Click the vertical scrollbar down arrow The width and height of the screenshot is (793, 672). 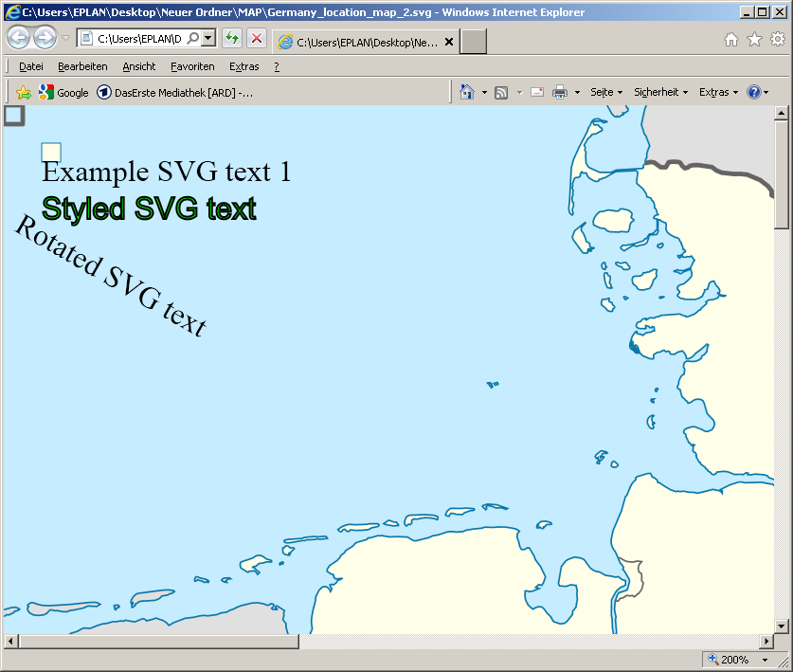782,626
